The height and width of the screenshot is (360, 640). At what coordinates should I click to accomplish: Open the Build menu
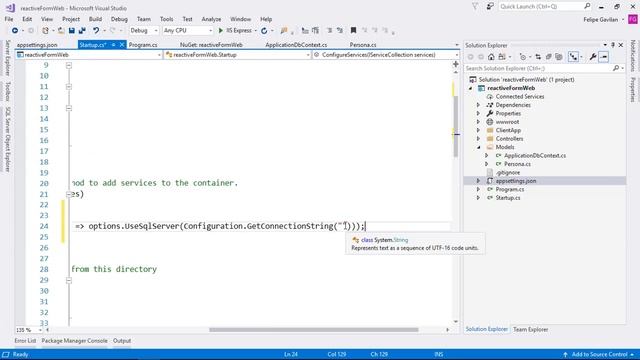point(95,19)
